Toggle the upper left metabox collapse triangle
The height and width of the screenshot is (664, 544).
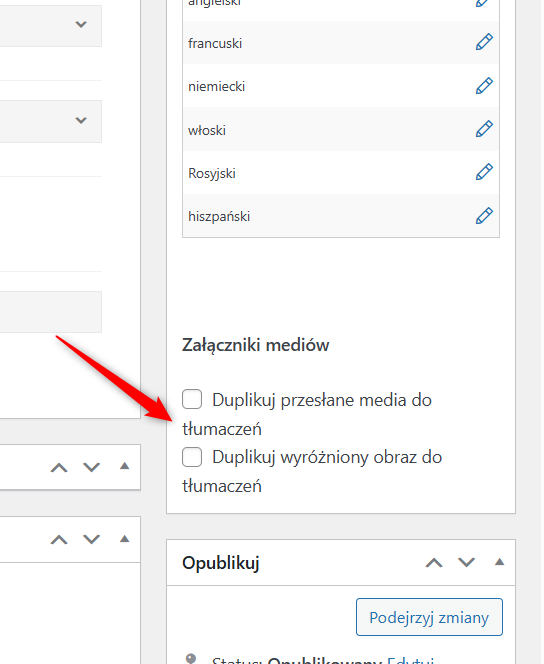point(124,466)
